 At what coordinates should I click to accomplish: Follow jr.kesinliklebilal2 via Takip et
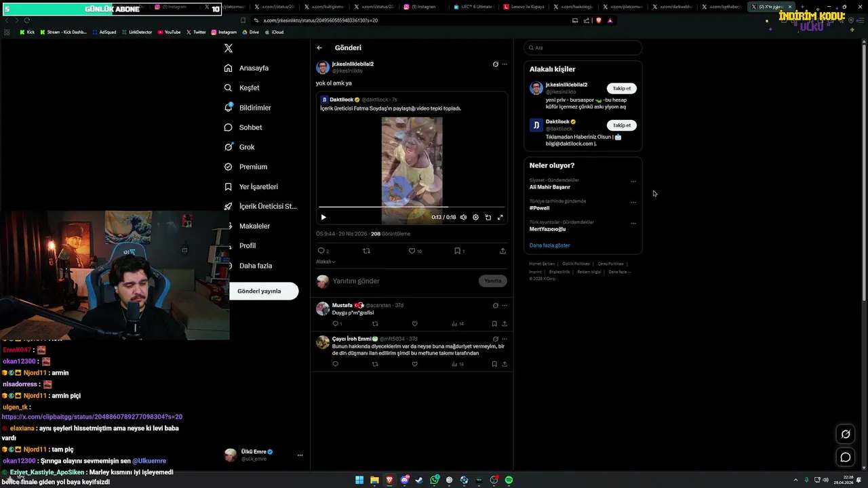[622, 88]
